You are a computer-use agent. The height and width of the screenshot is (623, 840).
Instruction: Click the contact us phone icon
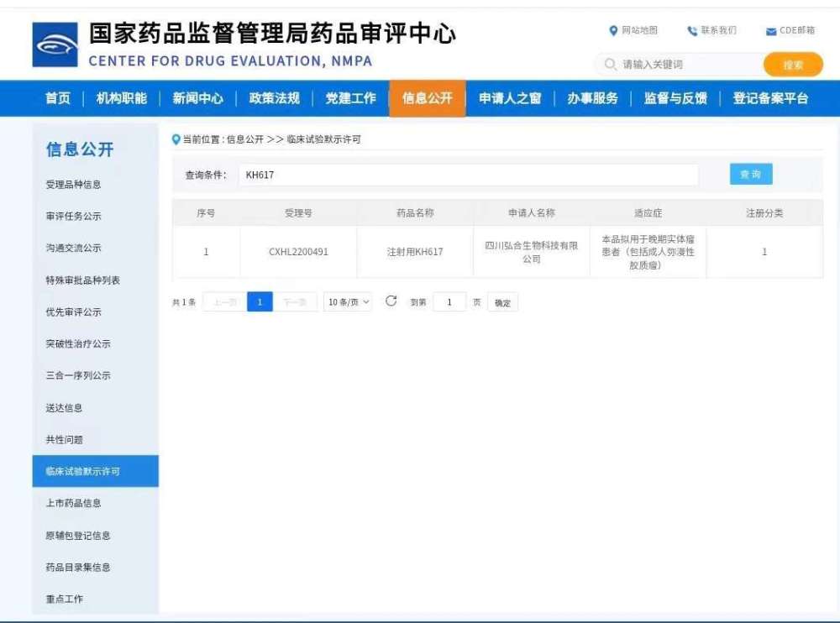click(x=692, y=31)
